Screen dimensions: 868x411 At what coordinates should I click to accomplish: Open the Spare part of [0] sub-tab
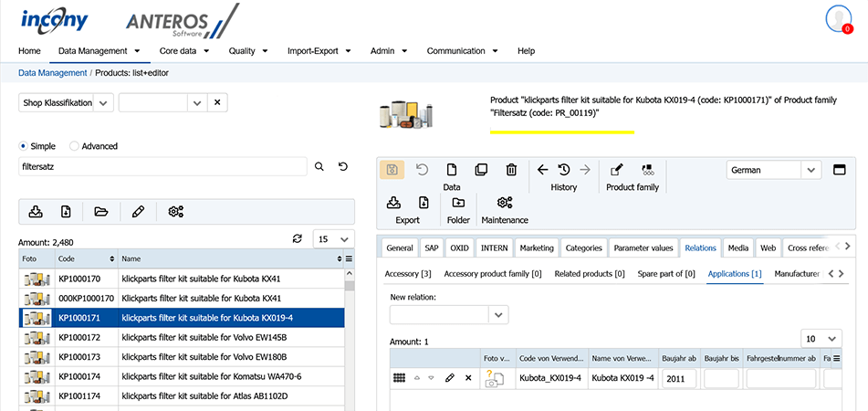click(x=666, y=274)
